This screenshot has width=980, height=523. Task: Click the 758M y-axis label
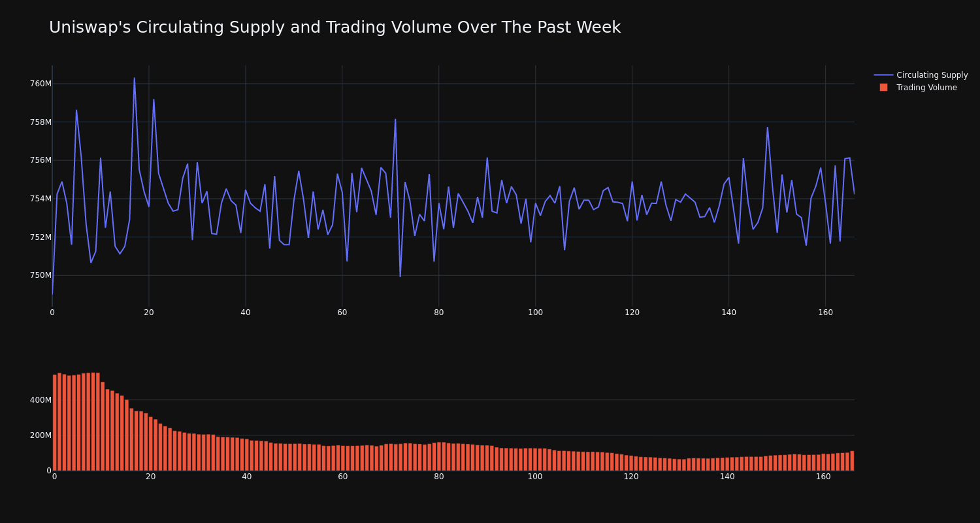click(41, 122)
